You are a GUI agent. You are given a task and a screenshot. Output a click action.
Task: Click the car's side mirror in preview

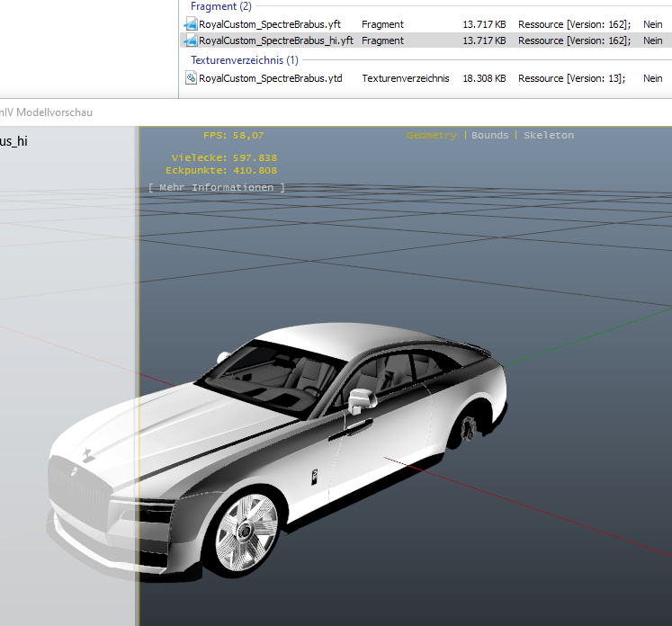pyautogui.click(x=362, y=401)
